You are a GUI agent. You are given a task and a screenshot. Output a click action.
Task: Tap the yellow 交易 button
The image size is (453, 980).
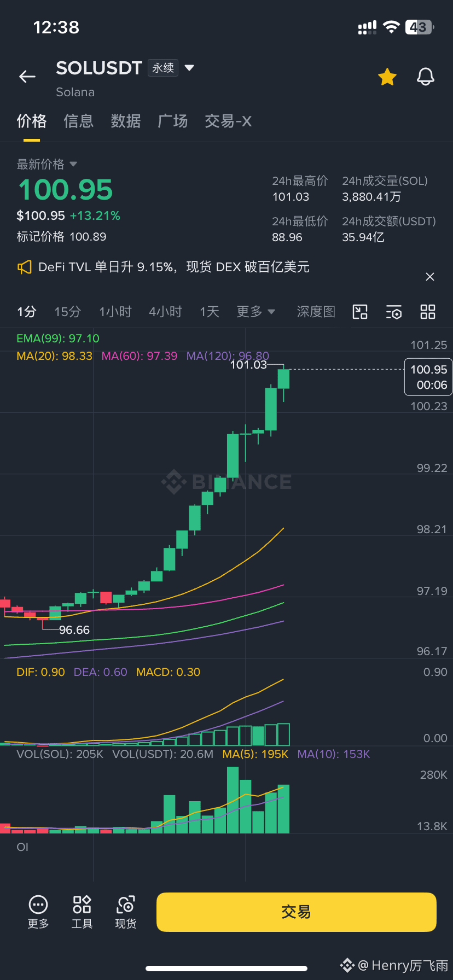[x=297, y=912]
